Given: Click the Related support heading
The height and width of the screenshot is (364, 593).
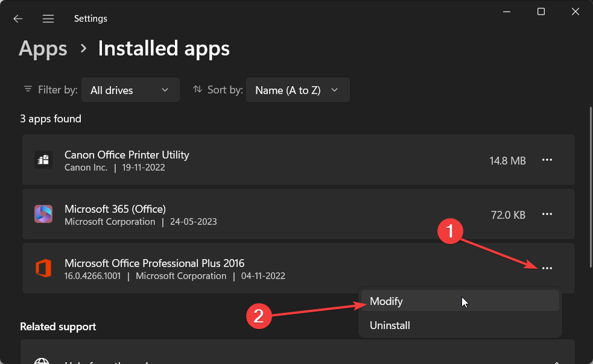Looking at the screenshot, I should tap(58, 327).
